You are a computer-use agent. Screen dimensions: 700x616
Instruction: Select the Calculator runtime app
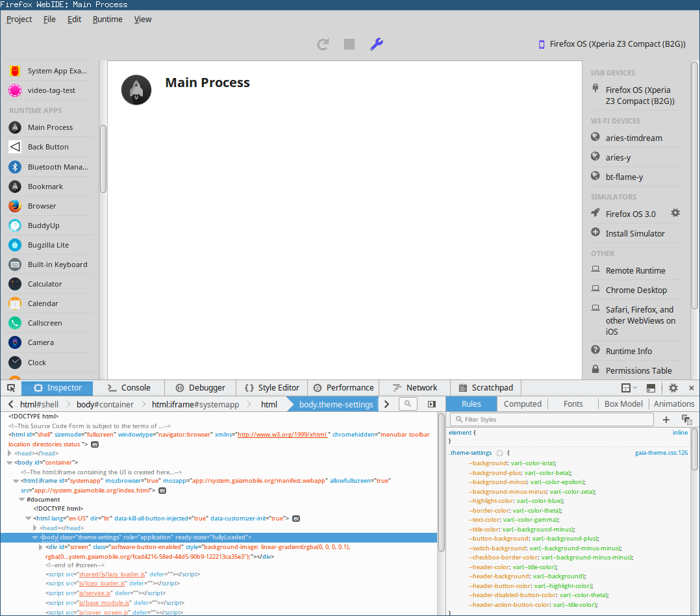click(x=51, y=284)
